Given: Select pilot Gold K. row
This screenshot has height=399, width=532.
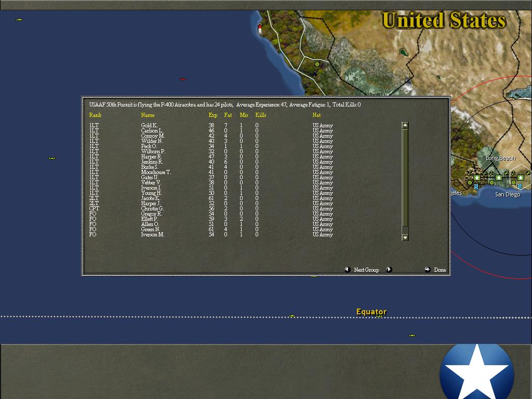Looking at the screenshot, I should click(x=211, y=125).
